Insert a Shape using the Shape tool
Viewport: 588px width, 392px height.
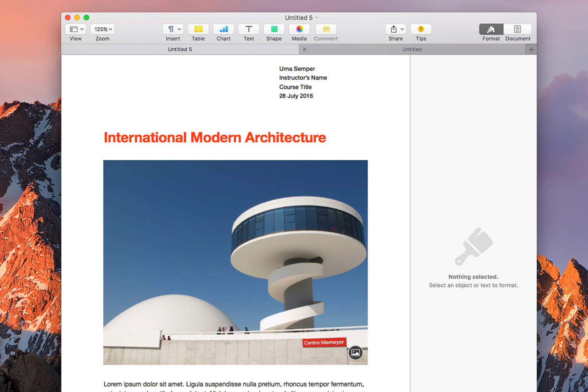pyautogui.click(x=274, y=32)
